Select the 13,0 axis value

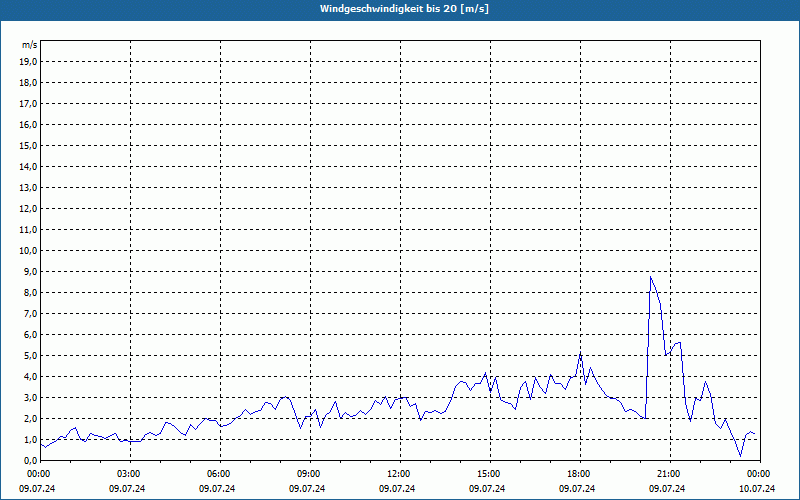[28, 187]
